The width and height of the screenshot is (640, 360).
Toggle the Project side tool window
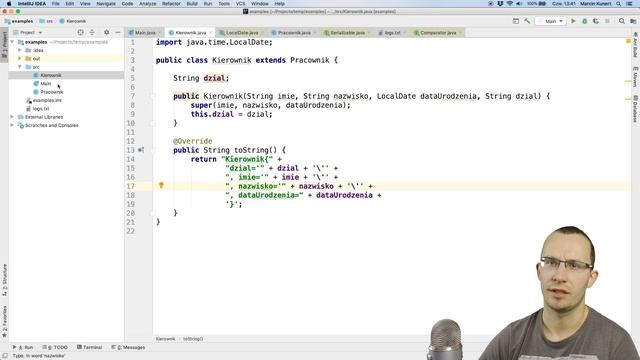pyautogui.click(x=4, y=46)
